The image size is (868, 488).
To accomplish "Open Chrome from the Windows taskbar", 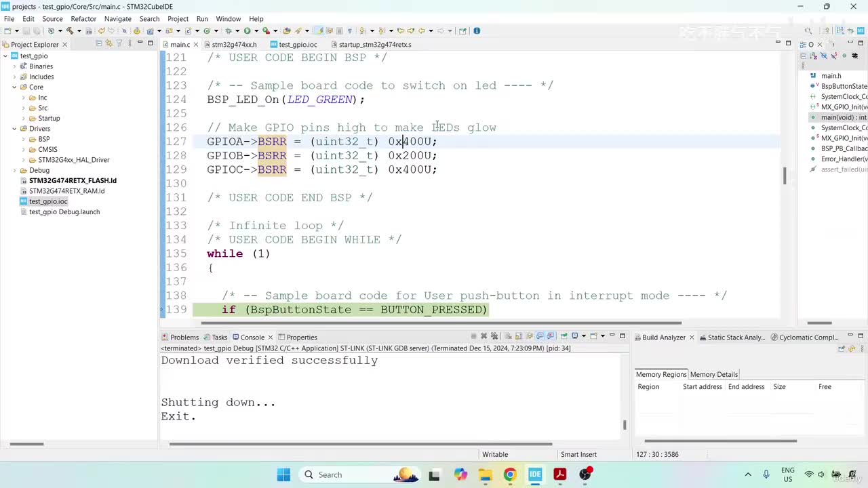I will point(510,474).
